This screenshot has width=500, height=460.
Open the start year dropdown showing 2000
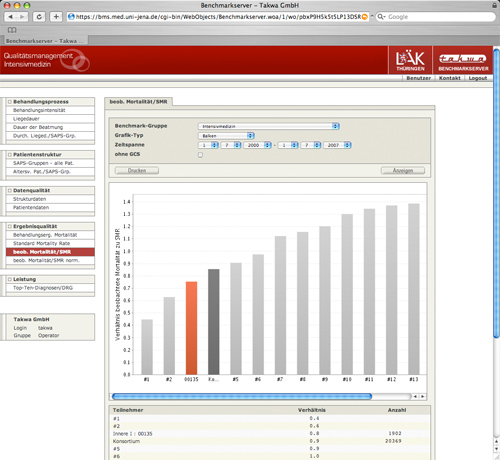coord(257,145)
